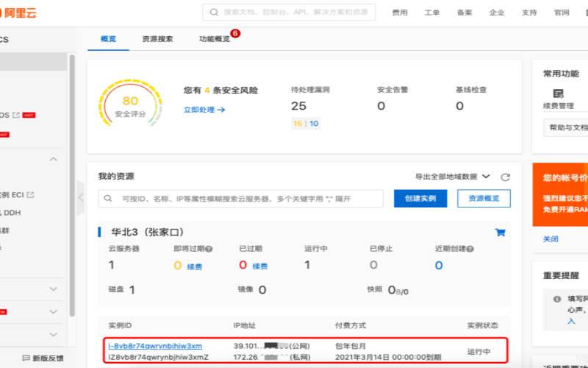Viewport: 588px width, 368px height.
Task: Click the DDH sidebar item
Action: pyautogui.click(x=11, y=213)
